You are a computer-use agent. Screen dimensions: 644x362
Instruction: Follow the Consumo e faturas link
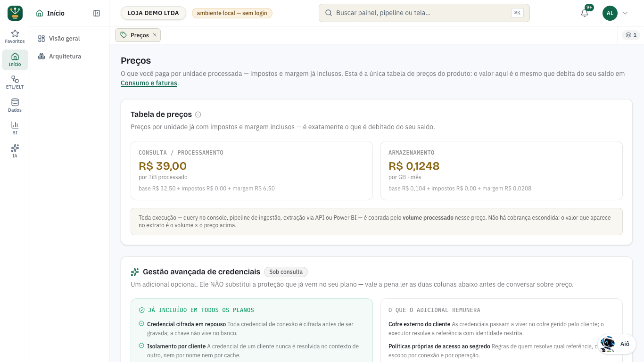(149, 83)
